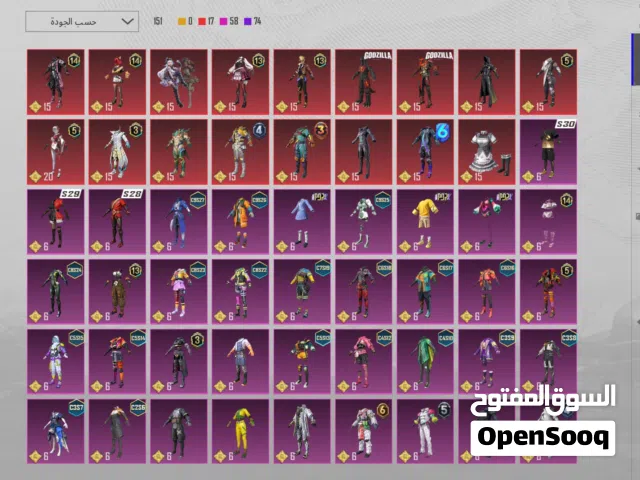Select the P92 pink and green outfit
The width and height of the screenshot is (640, 480).
click(487, 222)
